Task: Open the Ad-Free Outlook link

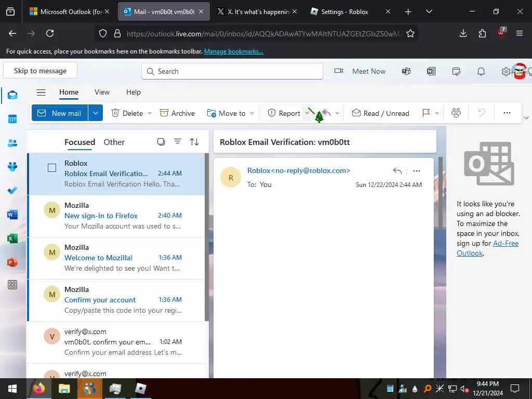Action: tap(487, 248)
